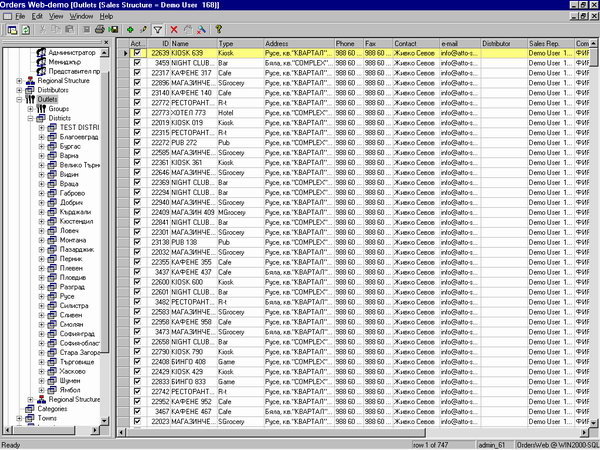Open the Help menu
The width and height of the screenshot is (600, 450).
coord(106,16)
